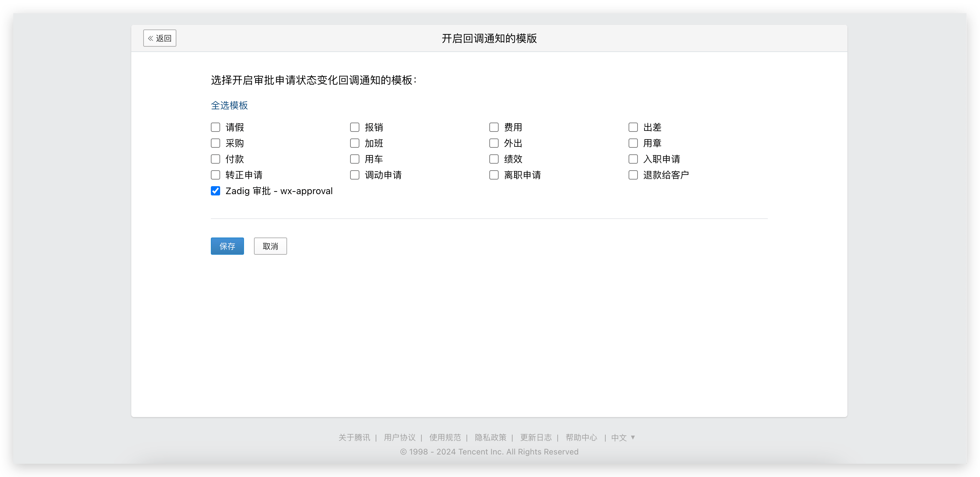
Task: Click the 全选模板 select-all link
Action: (x=229, y=105)
